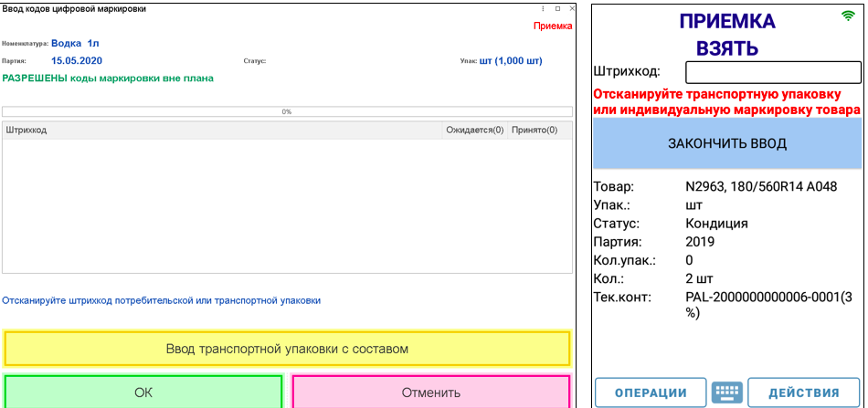Click the packaging value шт (1,000 шт)

click(x=511, y=61)
